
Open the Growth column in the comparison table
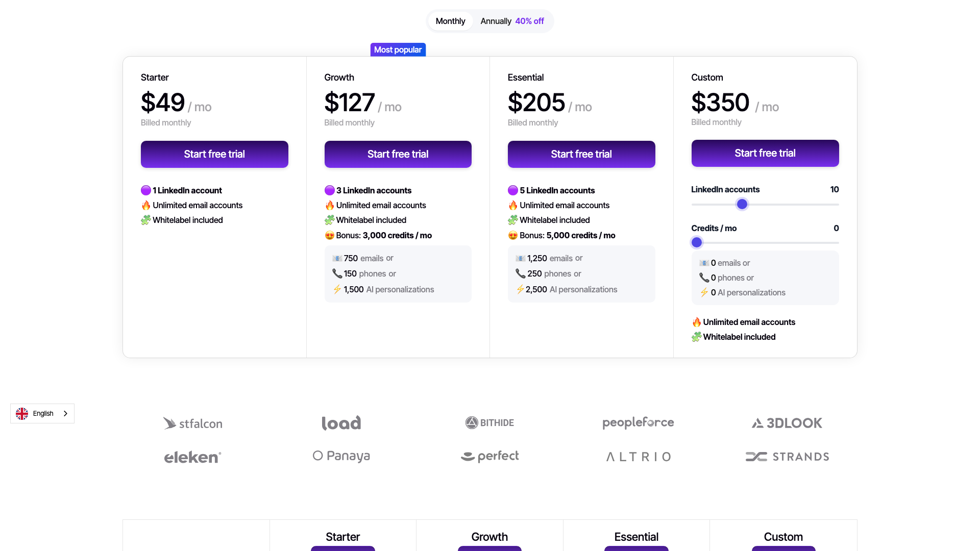click(x=489, y=537)
